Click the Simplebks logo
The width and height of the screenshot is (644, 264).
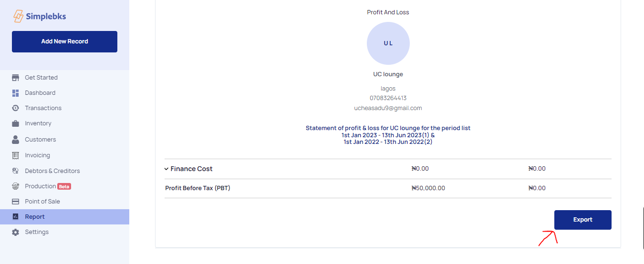(40, 17)
